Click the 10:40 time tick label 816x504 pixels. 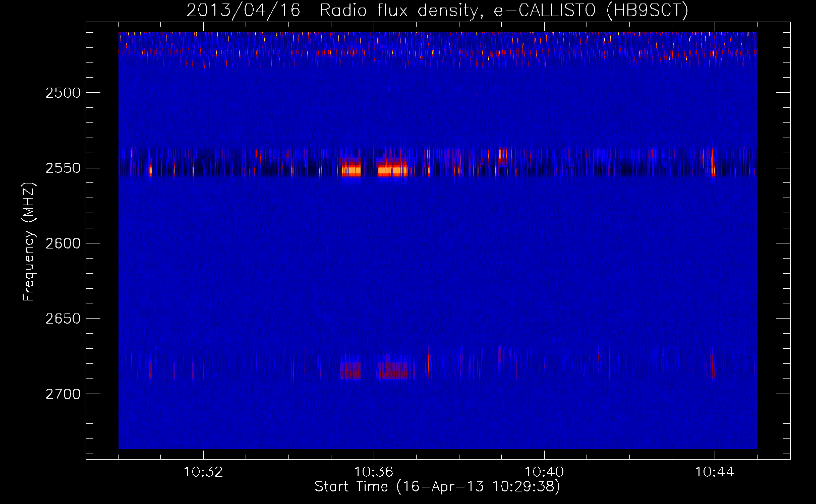(544, 472)
